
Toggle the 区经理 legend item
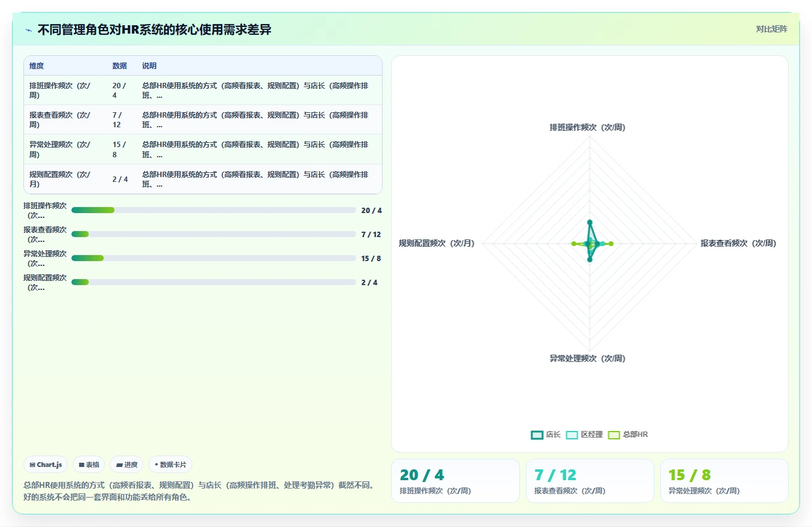point(584,435)
